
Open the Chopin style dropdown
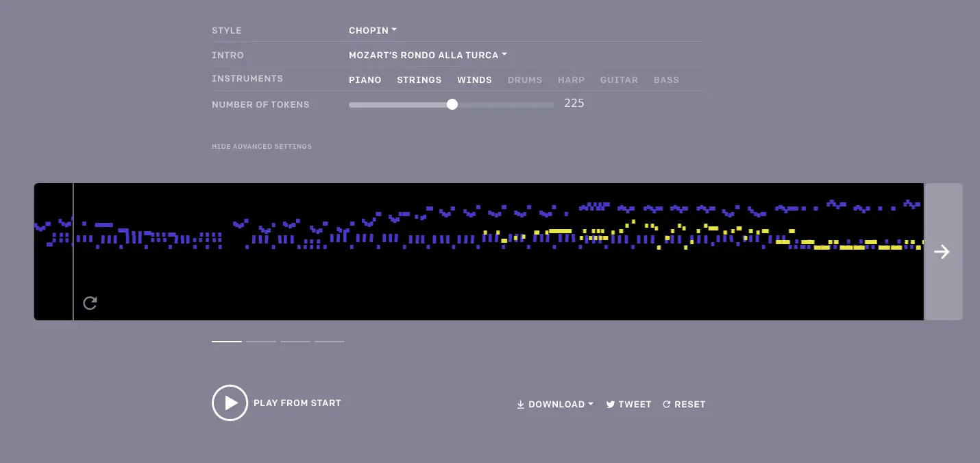tap(373, 31)
